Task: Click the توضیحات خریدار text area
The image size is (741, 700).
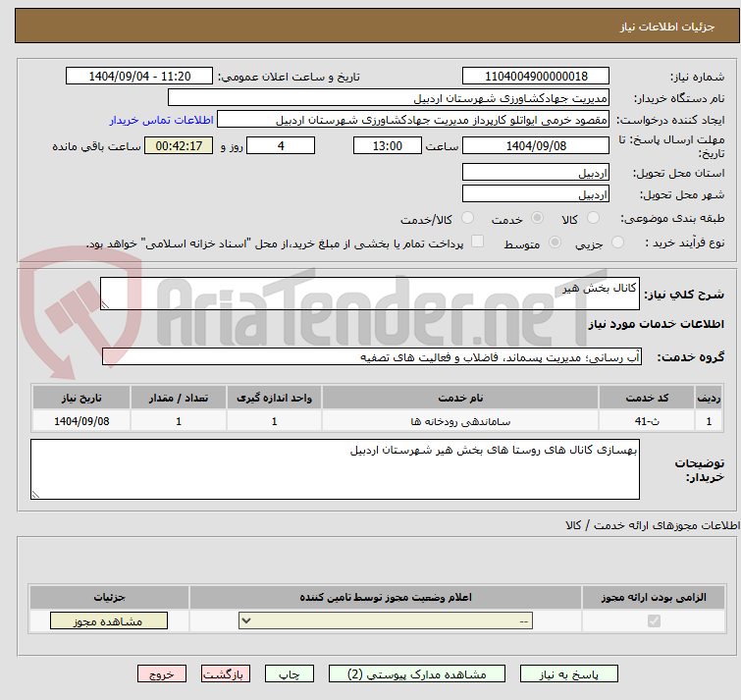Action: (335, 469)
